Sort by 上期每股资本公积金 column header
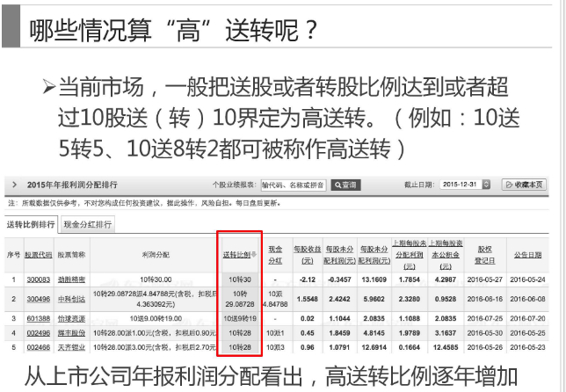This screenshot has height=392, width=566. [446, 255]
